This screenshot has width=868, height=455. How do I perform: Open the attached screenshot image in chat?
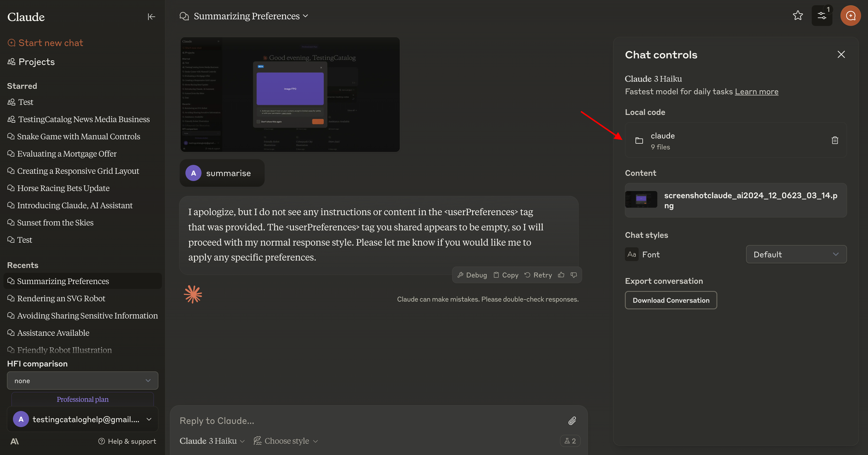point(290,95)
